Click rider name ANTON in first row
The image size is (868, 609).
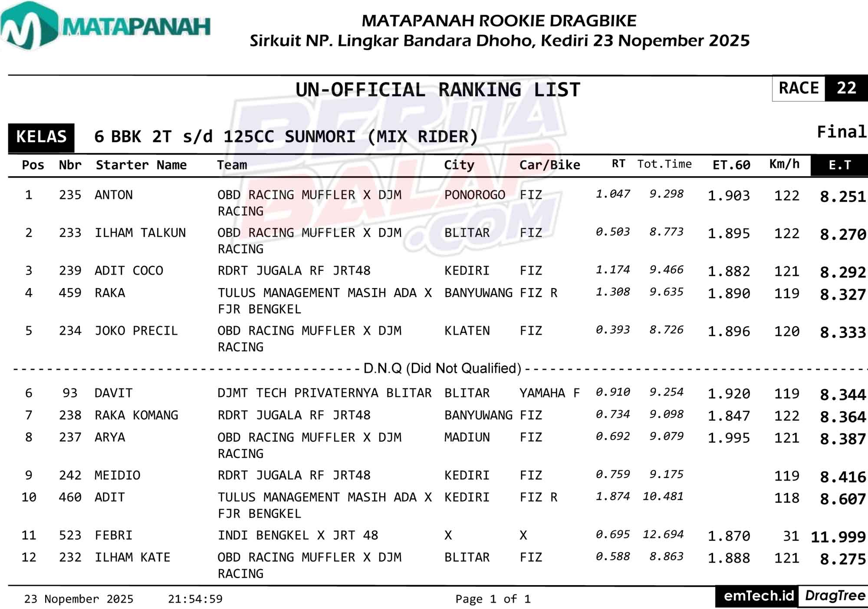pyautogui.click(x=114, y=195)
